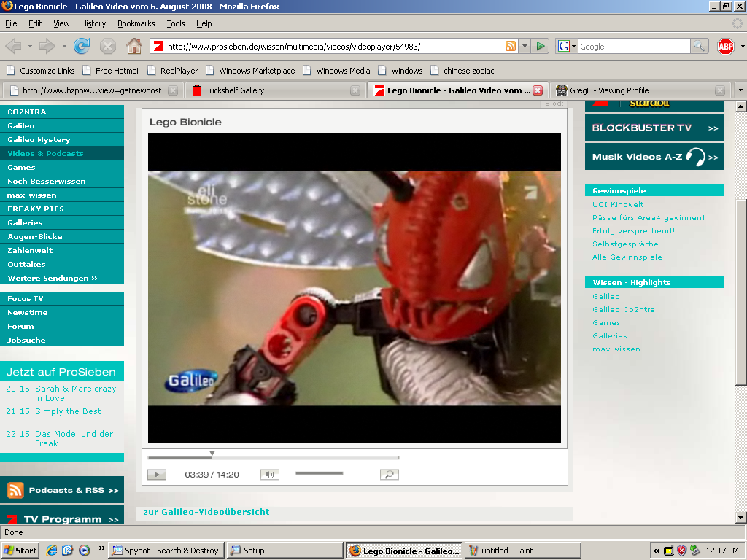Screen dimensions: 747x560
Task: Open the Bookmarks menu
Action: 136,23
